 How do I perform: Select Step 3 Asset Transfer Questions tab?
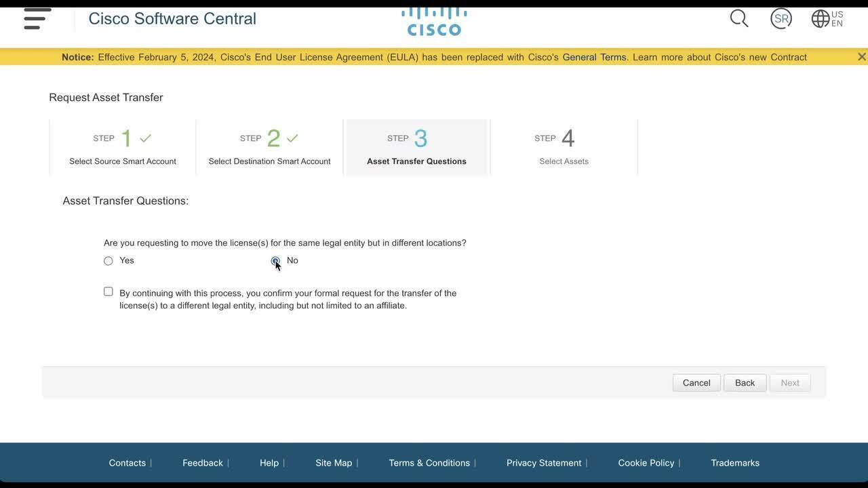click(x=416, y=147)
